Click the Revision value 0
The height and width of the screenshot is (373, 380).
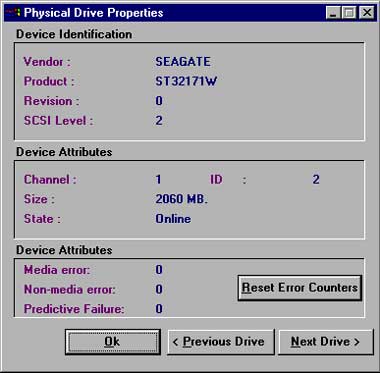[159, 101]
